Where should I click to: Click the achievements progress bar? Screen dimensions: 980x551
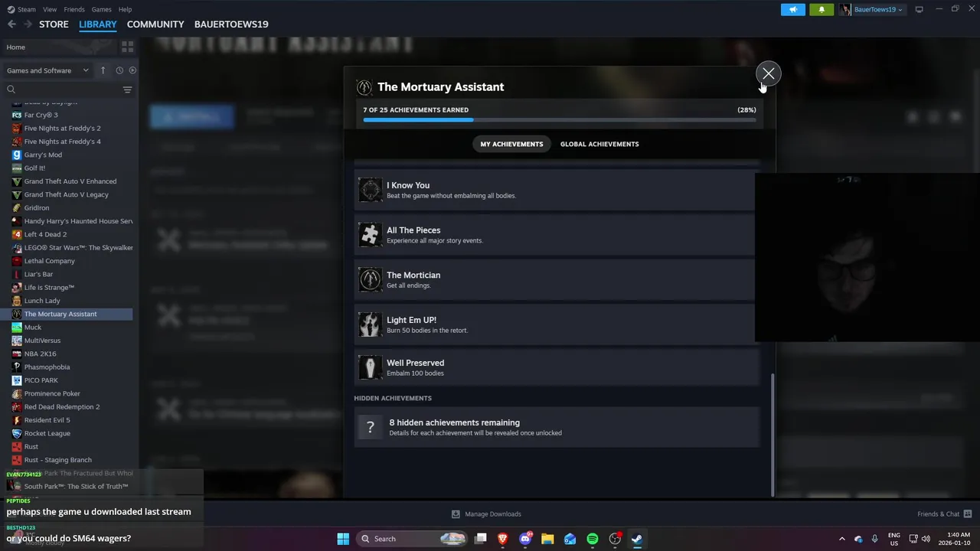tap(560, 120)
